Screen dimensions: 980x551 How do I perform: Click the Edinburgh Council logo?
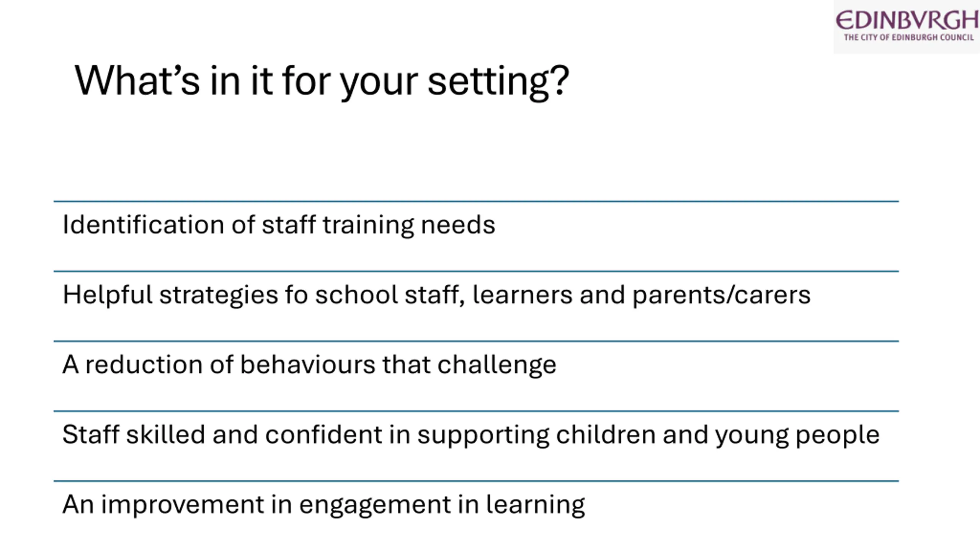point(906,26)
